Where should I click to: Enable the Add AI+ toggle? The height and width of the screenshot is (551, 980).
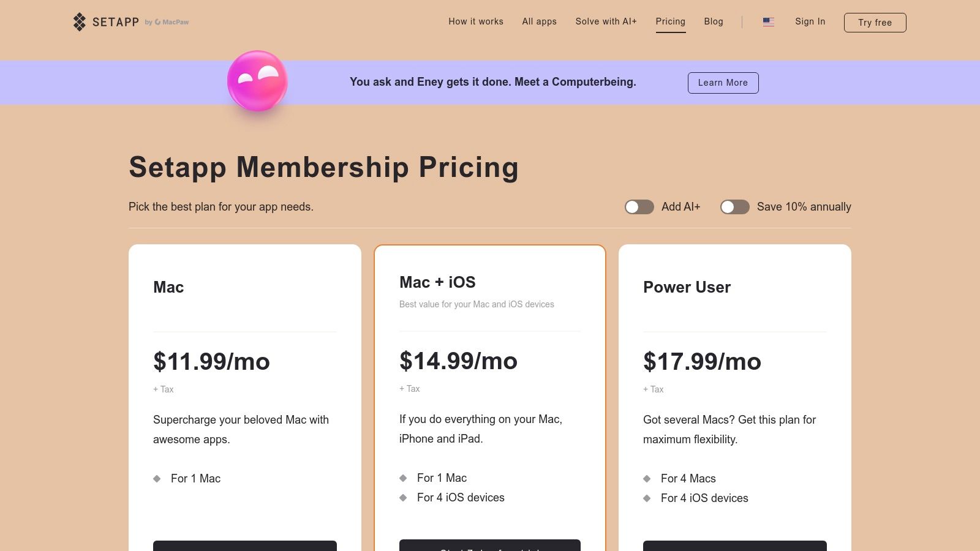click(x=639, y=207)
